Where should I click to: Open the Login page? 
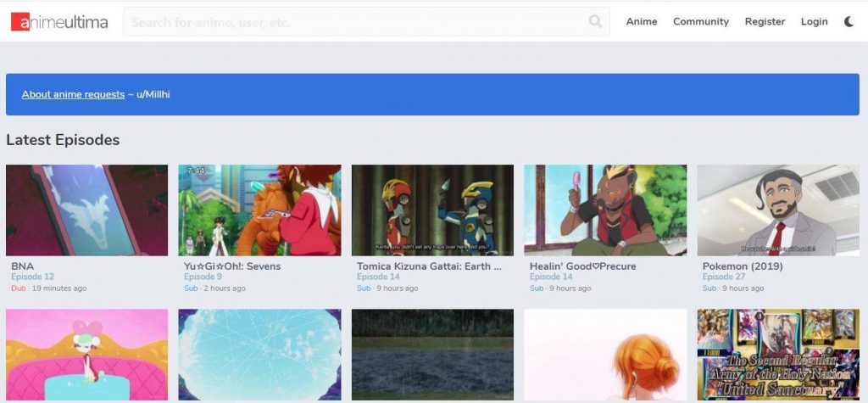pyautogui.click(x=815, y=21)
